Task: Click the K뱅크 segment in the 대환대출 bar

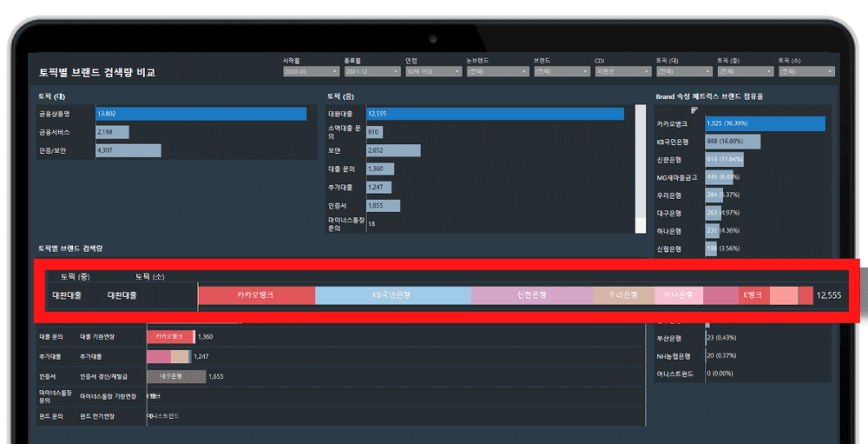Action: 754,295
